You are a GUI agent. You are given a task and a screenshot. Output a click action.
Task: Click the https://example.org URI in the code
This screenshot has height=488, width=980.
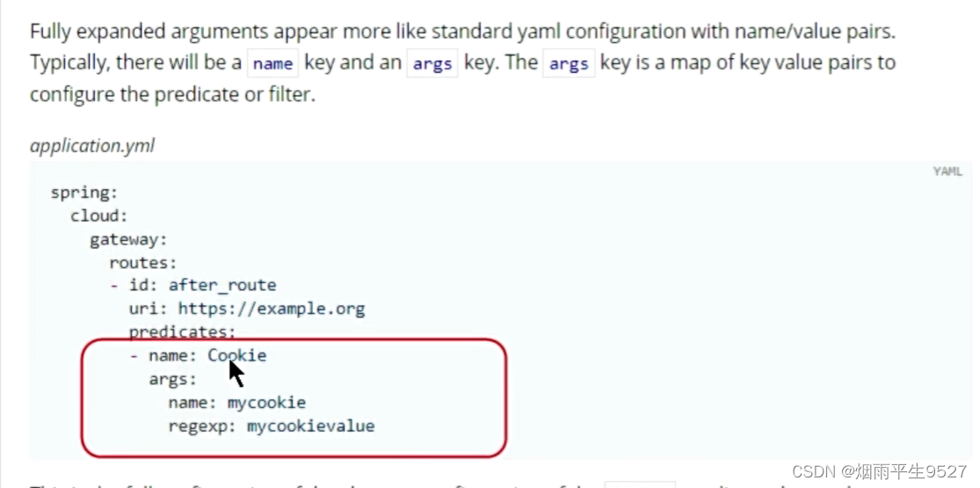click(x=271, y=309)
